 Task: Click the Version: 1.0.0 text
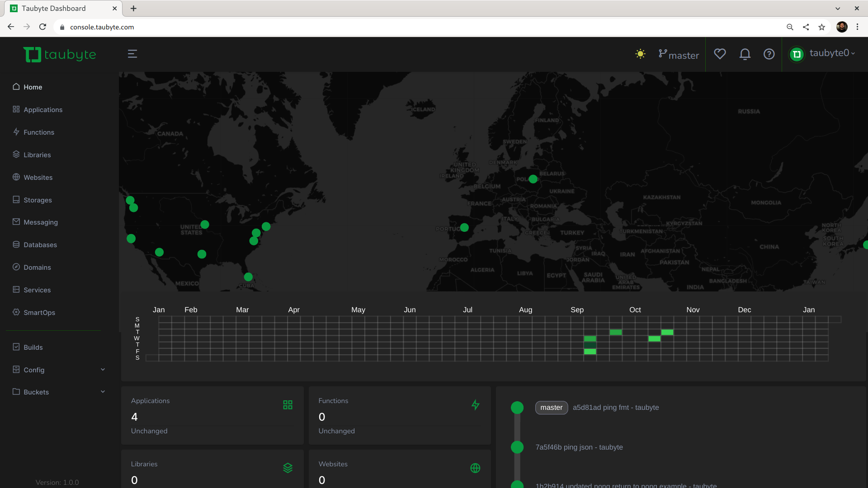pyautogui.click(x=57, y=483)
